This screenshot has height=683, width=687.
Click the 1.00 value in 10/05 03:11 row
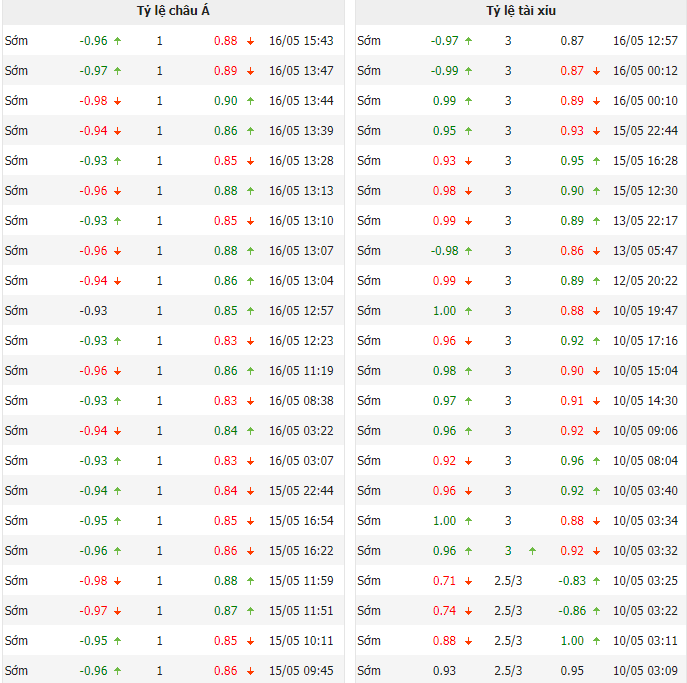[572, 641]
